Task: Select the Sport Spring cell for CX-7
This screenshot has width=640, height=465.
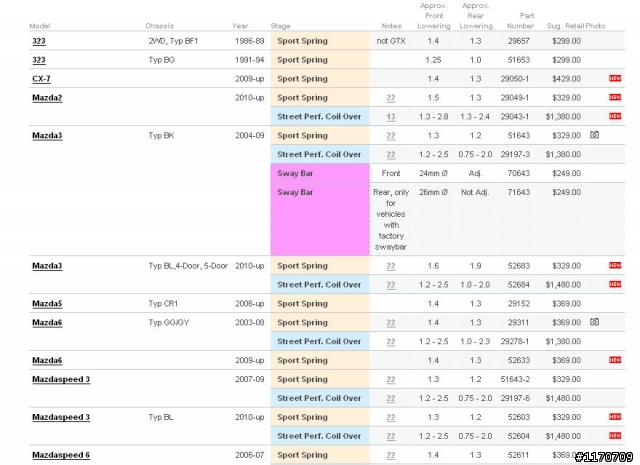Action: tap(320, 79)
